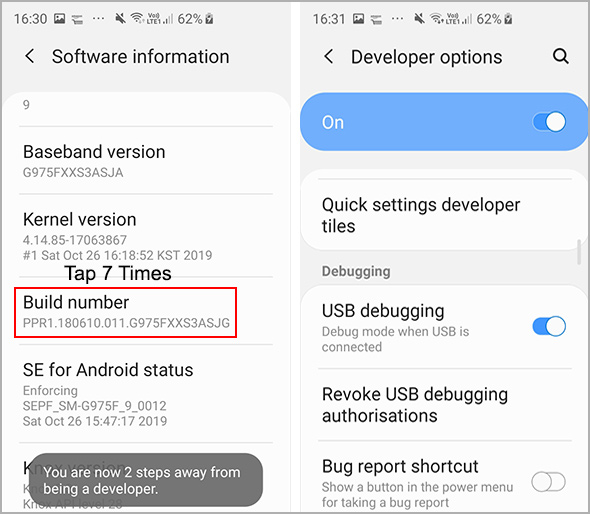Open Quick settings developer tiles
This screenshot has width=590, height=514.
(444, 215)
